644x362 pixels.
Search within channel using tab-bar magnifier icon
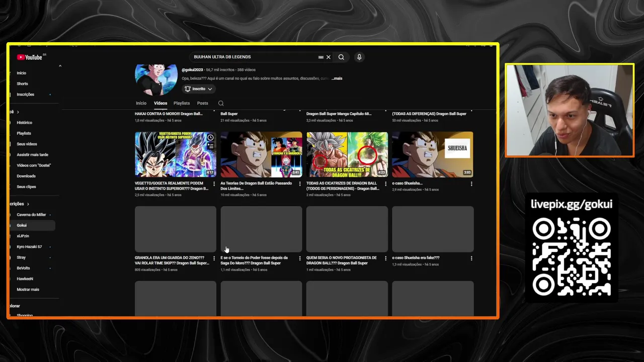[x=221, y=103]
